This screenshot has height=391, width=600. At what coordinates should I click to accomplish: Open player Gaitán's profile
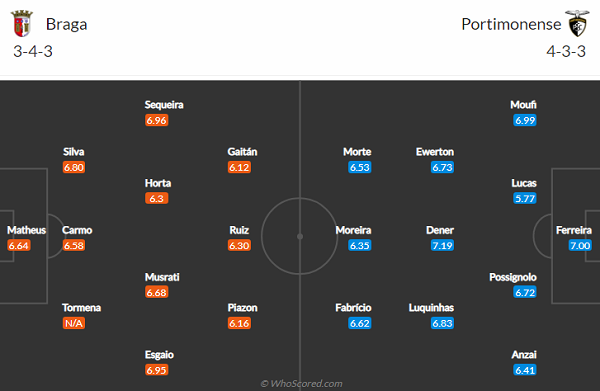click(242, 152)
